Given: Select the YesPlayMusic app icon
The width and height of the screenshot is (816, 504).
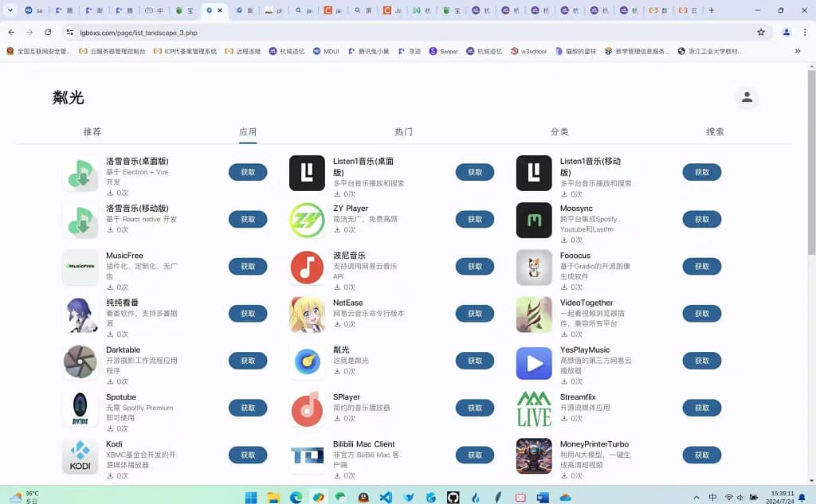Looking at the screenshot, I should [x=534, y=361].
